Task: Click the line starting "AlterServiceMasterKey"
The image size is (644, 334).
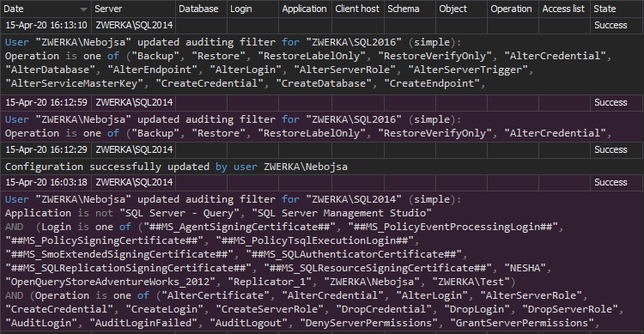Action: [246, 83]
